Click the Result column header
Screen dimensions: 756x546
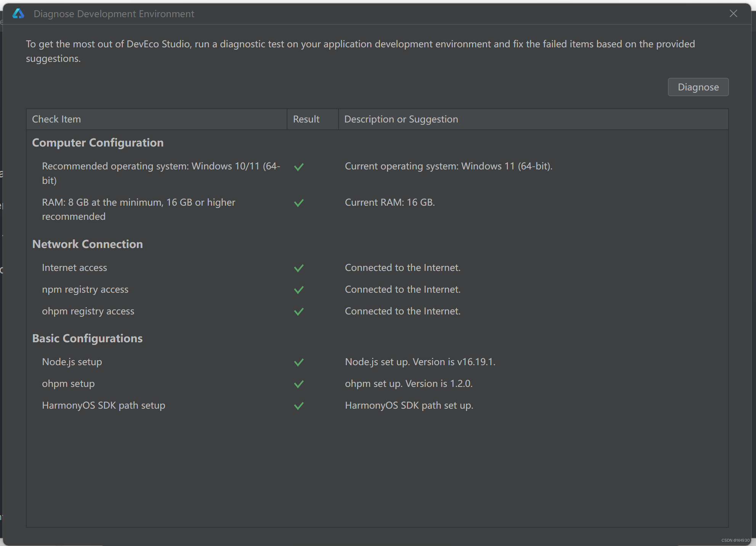306,119
